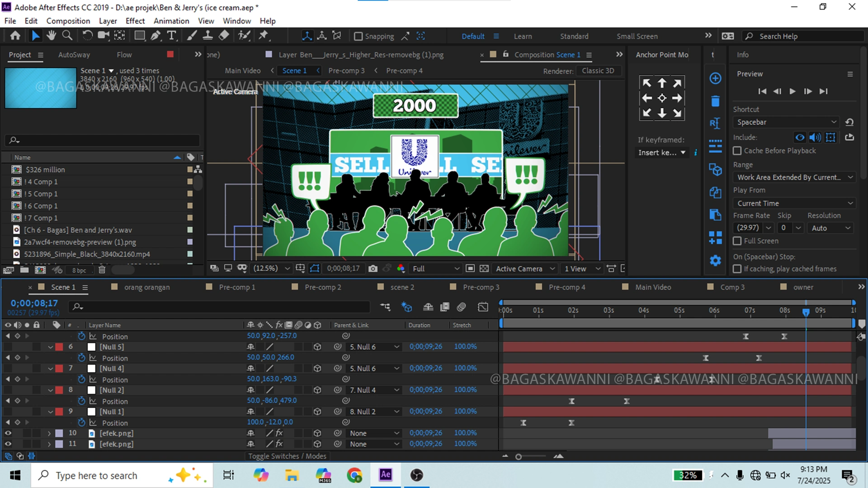The width and height of the screenshot is (868, 488).
Task: Open the Composition menu
Action: click(x=68, y=21)
